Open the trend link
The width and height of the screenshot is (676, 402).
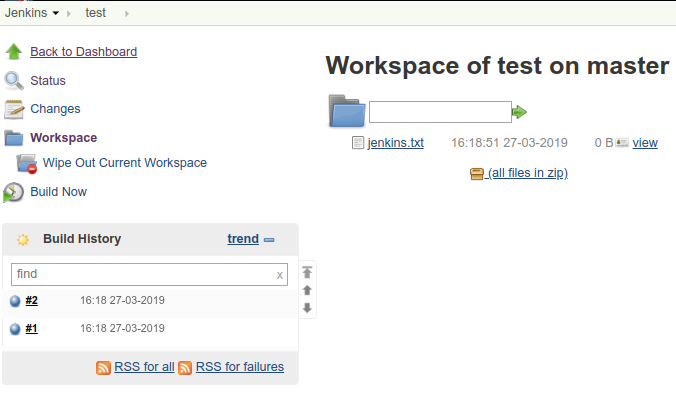[243, 239]
